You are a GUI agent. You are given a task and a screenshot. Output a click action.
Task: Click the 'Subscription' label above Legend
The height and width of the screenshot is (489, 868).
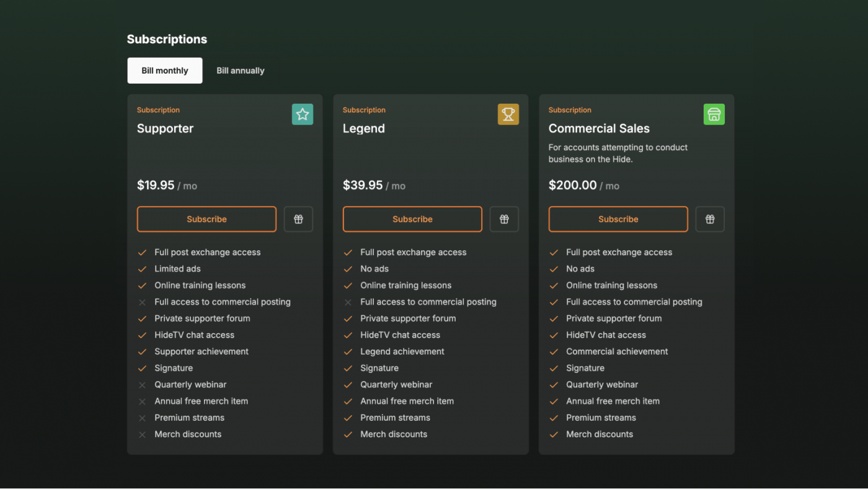pyautogui.click(x=364, y=110)
